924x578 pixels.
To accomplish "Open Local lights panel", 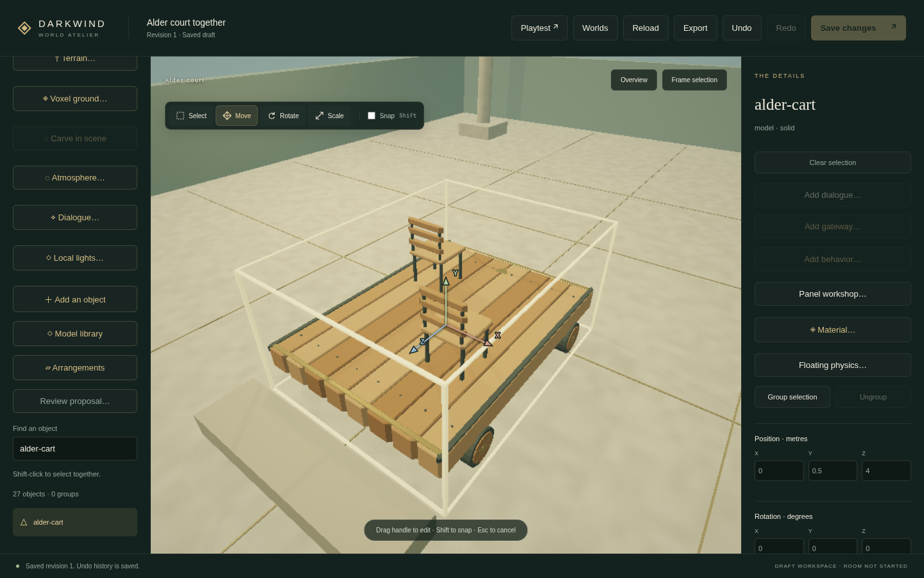I will pos(75,258).
